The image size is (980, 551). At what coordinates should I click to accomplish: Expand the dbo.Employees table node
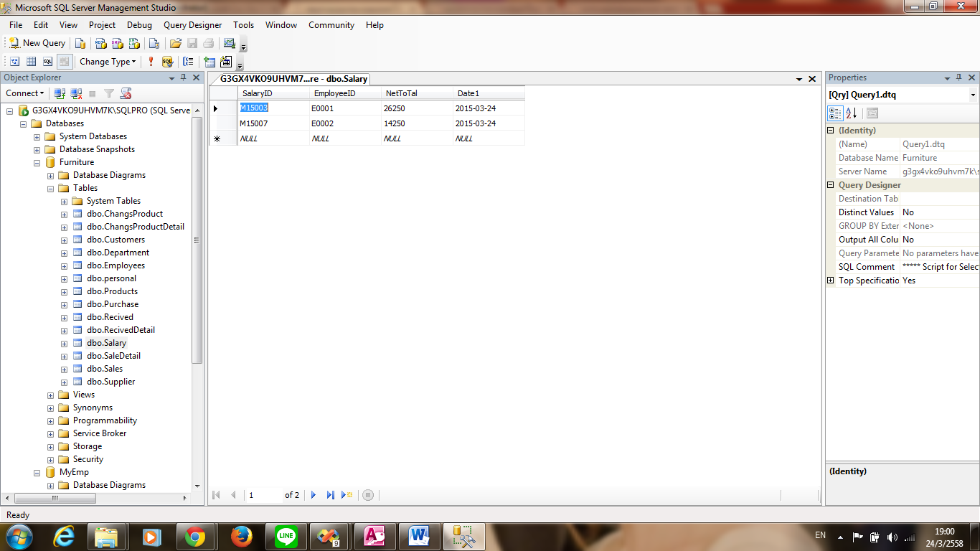(65, 265)
